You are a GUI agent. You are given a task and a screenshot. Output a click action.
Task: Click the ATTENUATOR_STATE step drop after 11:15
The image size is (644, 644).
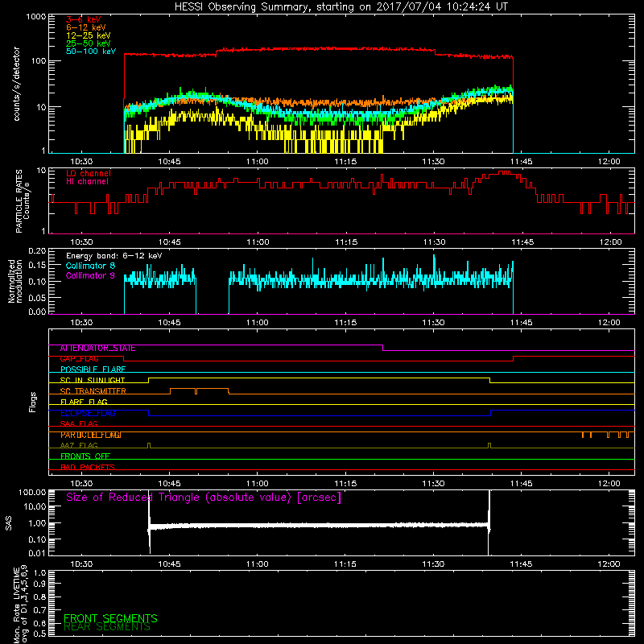[x=383, y=348]
